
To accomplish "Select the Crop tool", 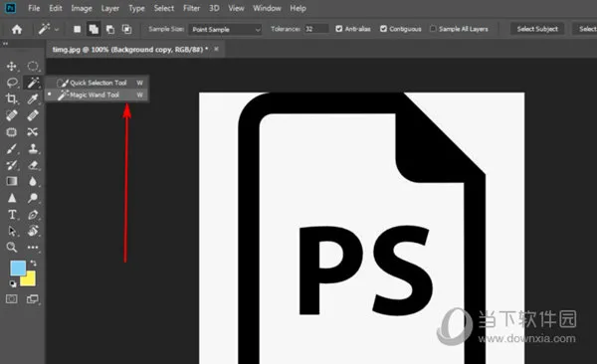I will (11, 99).
